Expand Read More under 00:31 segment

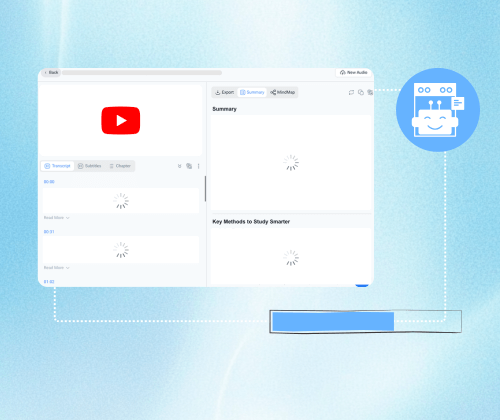coord(56,268)
